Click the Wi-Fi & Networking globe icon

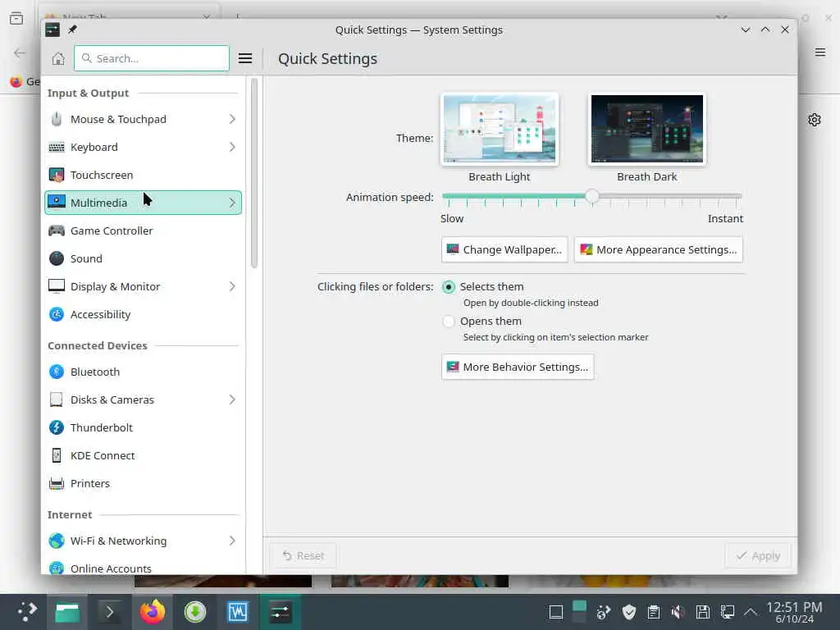pyautogui.click(x=57, y=541)
